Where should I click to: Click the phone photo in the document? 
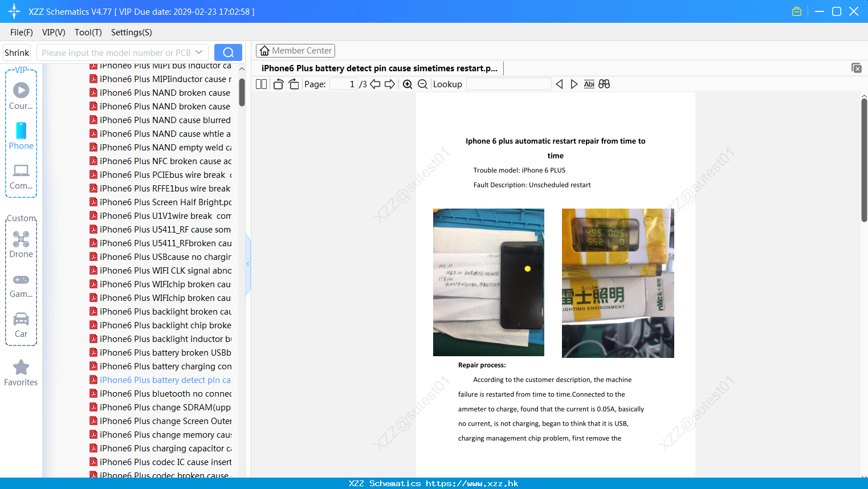click(x=488, y=282)
